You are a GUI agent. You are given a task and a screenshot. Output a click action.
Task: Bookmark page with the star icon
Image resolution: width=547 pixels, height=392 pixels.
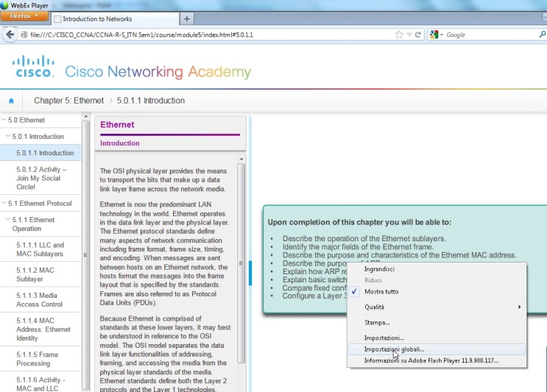(399, 35)
